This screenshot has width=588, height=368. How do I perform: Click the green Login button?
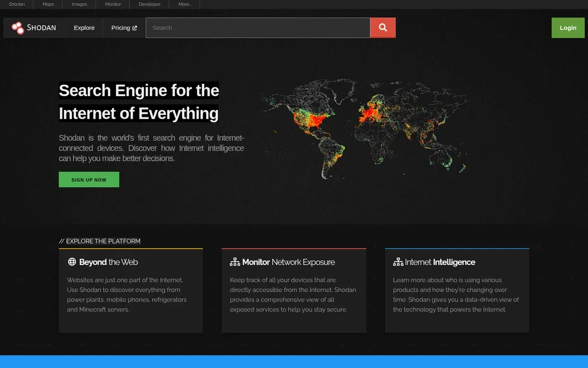tap(568, 28)
